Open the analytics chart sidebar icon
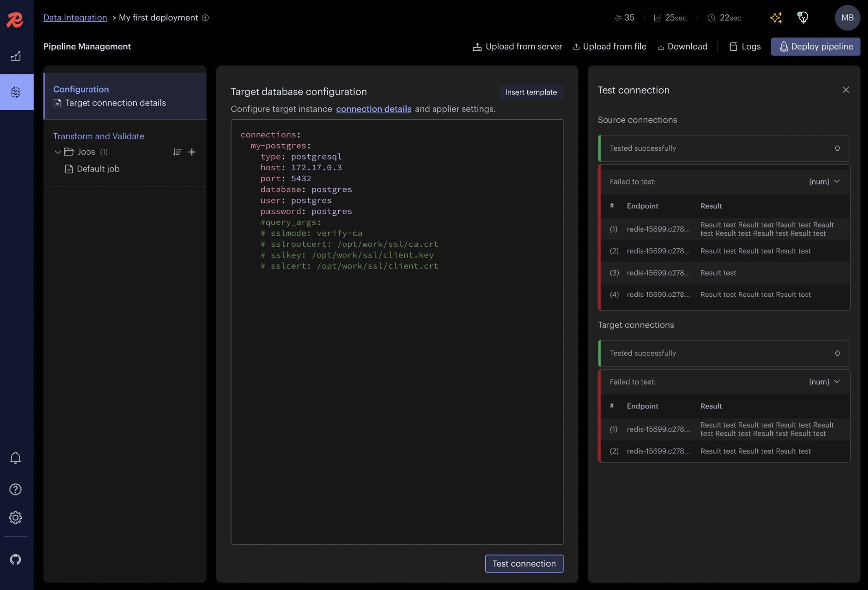The image size is (868, 590). [15, 56]
